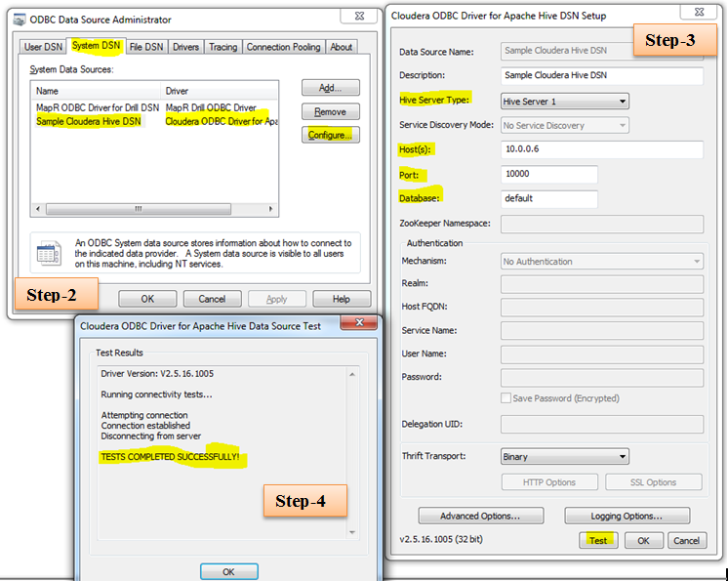Screen dimensions: 728x581
Task: Click the Test Results scroll-up arrow
Action: pos(352,374)
